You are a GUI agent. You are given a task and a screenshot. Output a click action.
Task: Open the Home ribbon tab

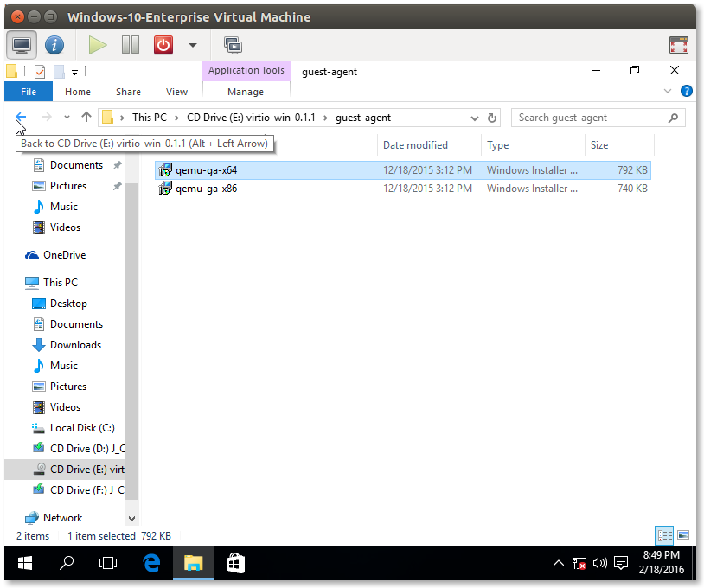(78, 92)
